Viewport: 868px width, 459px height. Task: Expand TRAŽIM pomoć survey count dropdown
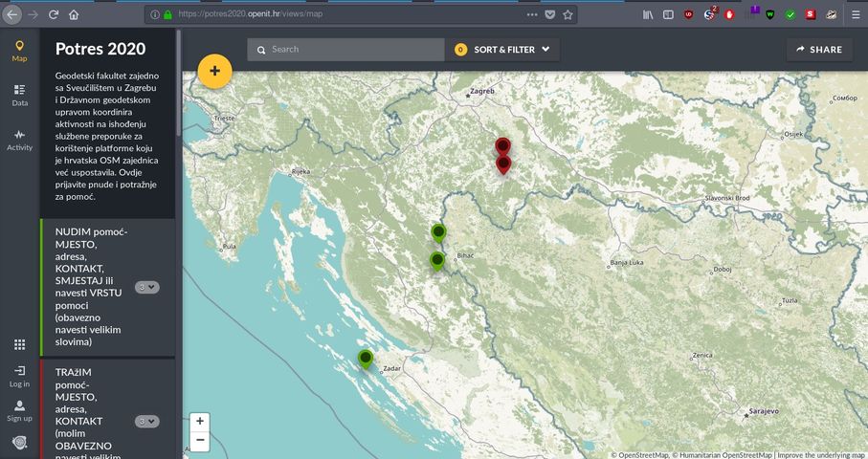[147, 421]
